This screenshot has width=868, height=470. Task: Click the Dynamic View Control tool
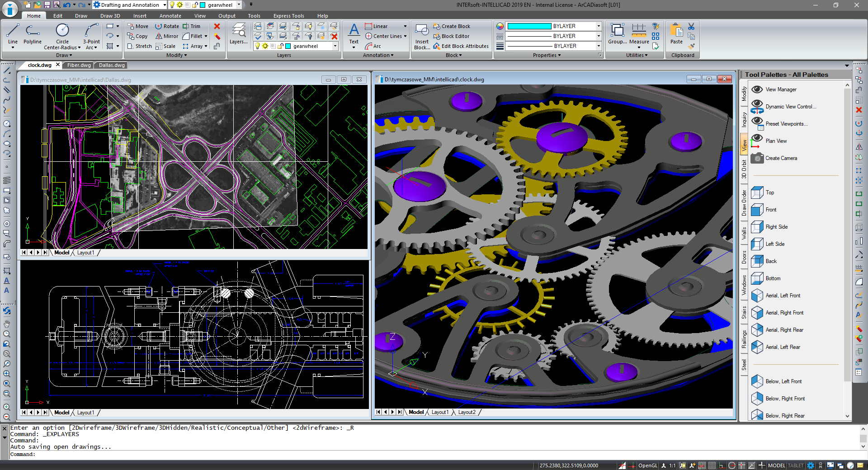783,107
